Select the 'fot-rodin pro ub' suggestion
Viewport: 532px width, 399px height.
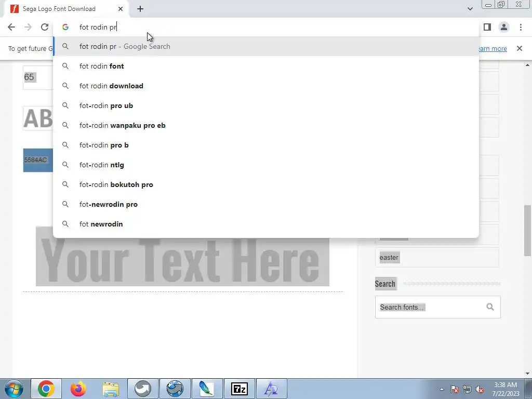click(x=266, y=105)
